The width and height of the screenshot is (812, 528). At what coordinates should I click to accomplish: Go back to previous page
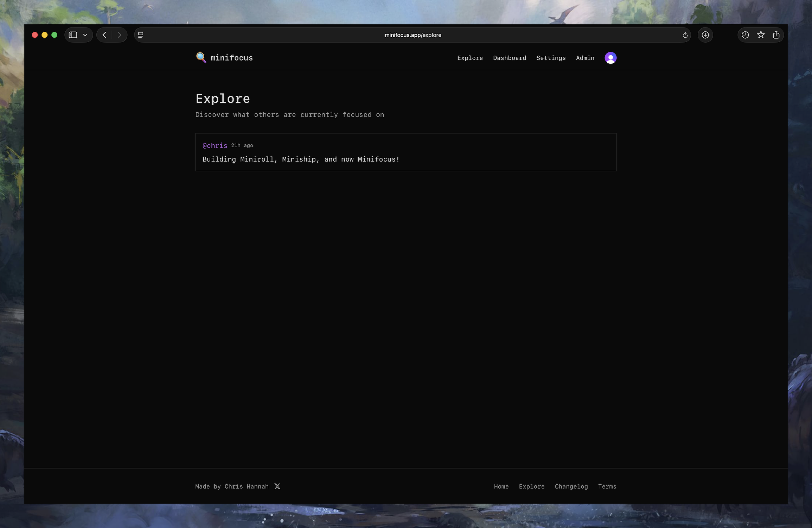click(104, 35)
